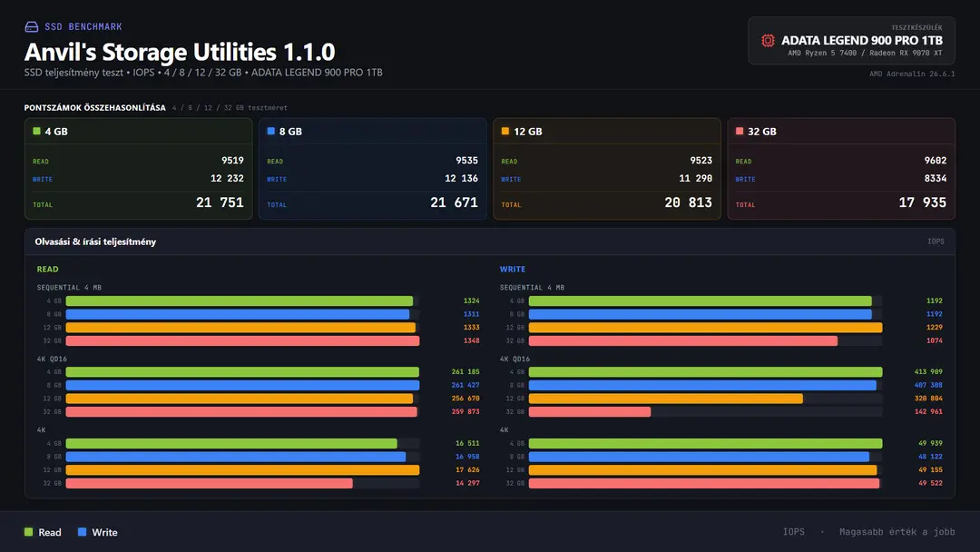Click the red read bar valued 14 297
Viewport: 980px width, 552px height.
[210, 483]
